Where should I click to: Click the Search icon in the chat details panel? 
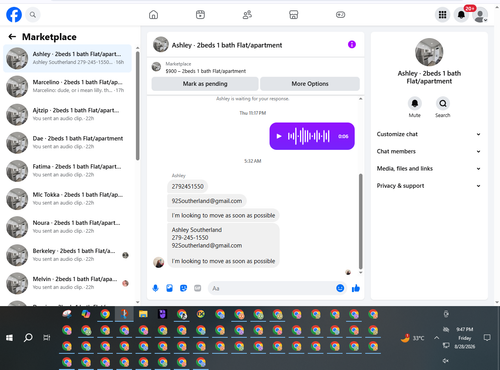click(443, 103)
